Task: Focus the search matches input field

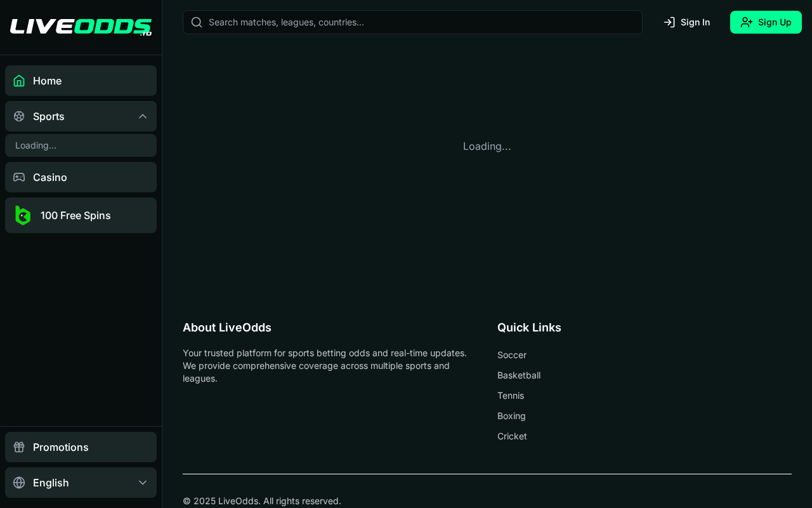Action: (419, 22)
